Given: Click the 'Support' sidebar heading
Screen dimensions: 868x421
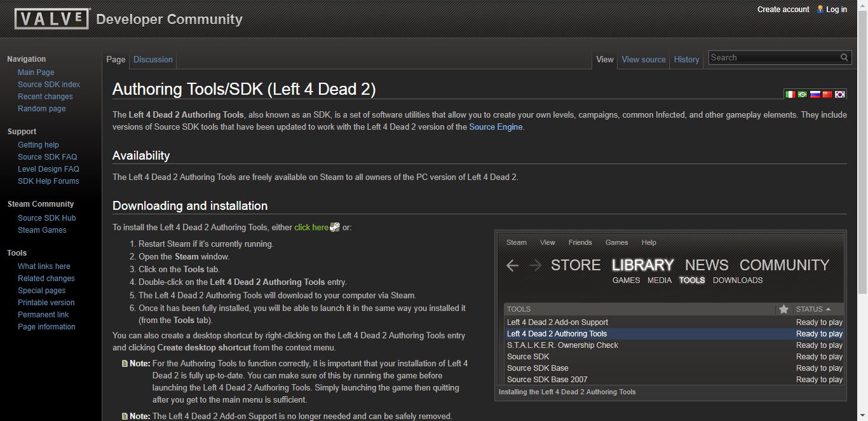Looking at the screenshot, I should click(22, 132).
